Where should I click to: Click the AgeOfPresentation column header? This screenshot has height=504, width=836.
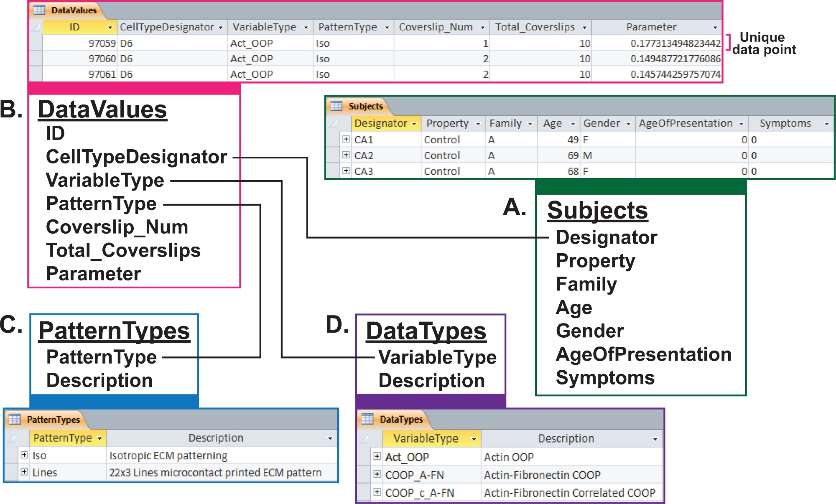click(x=686, y=124)
